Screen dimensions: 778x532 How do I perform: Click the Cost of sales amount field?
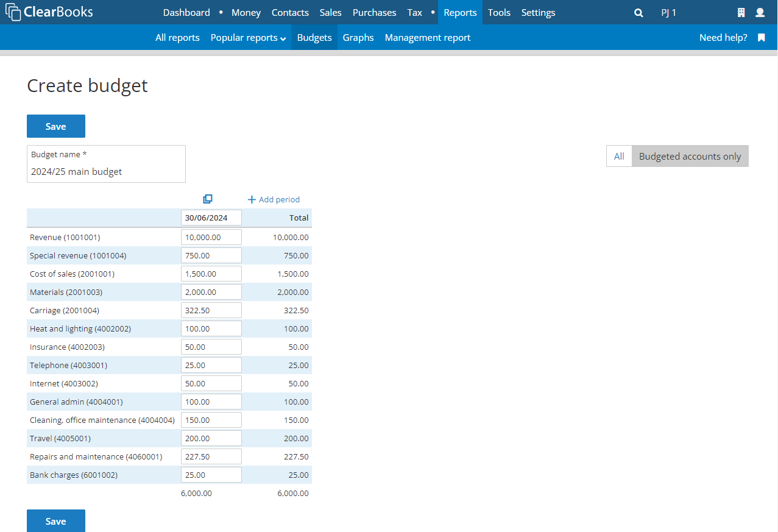[211, 274]
